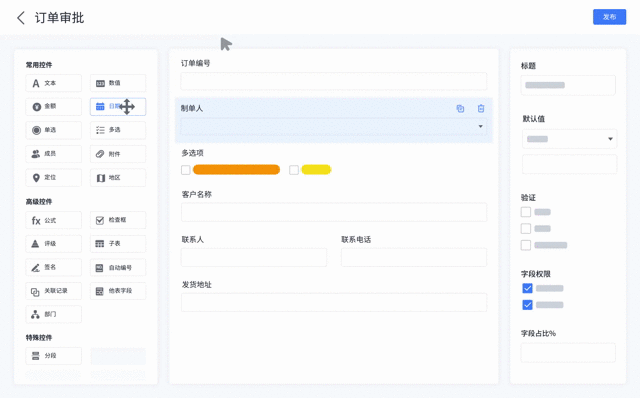Select the 日期 calendar control
Viewport: 640px width, 398px height.
coord(118,107)
